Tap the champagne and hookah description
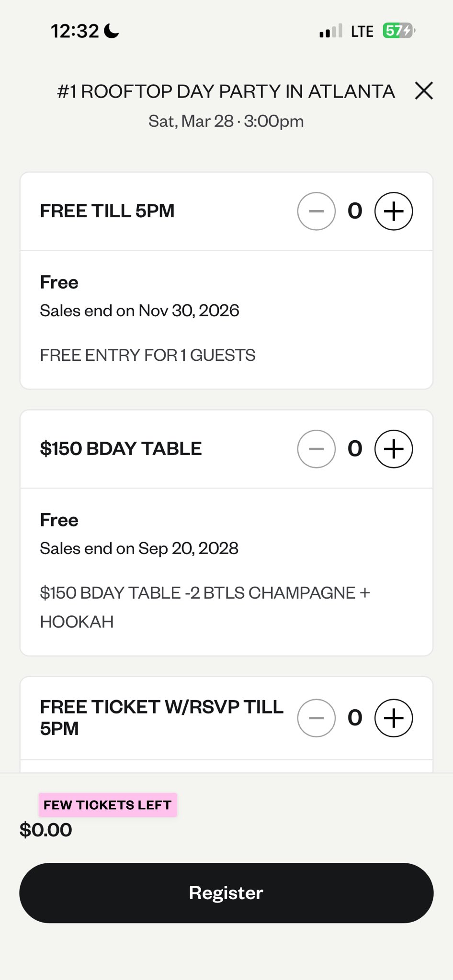 click(x=205, y=607)
